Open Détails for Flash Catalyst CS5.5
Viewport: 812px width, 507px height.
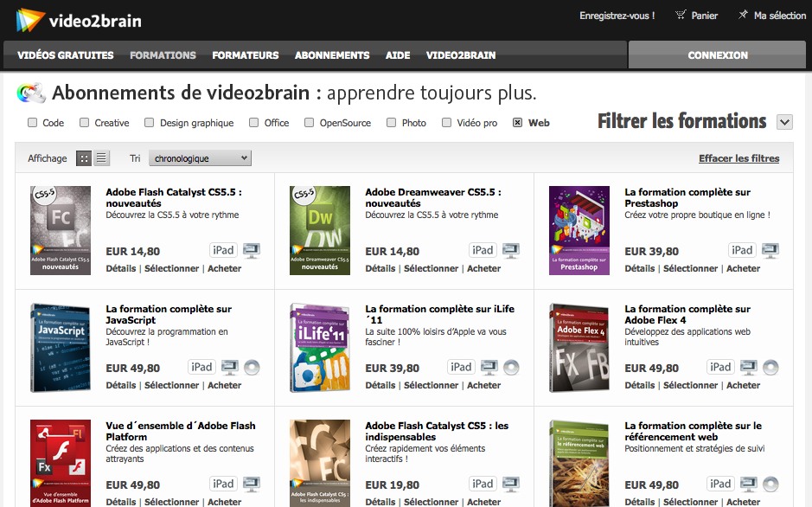(x=121, y=268)
